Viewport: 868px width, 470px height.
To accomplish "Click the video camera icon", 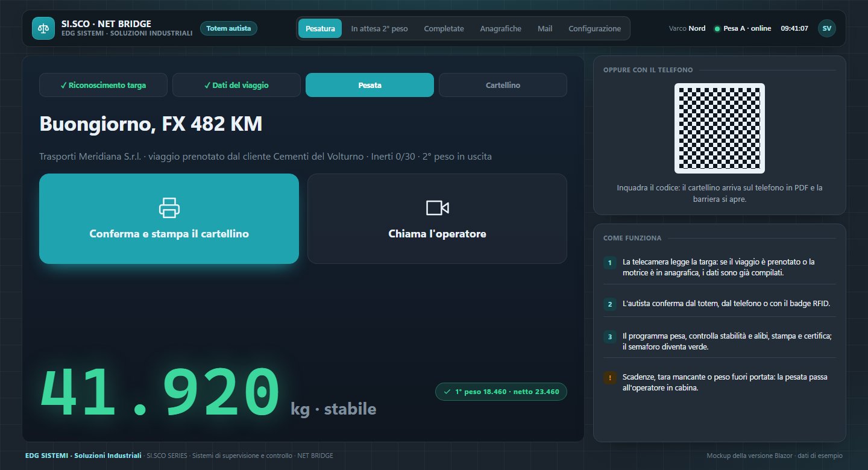I will 437,208.
